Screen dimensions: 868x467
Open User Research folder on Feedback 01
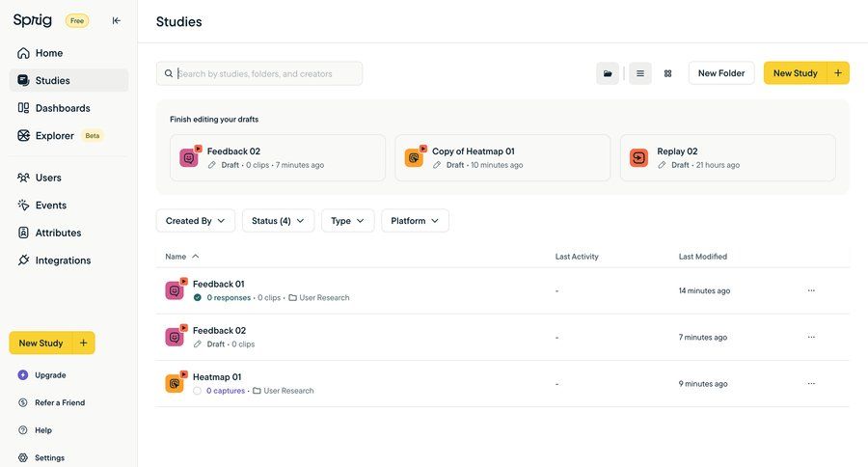319,298
